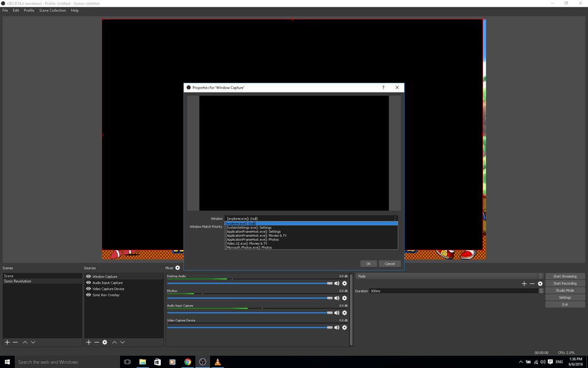Image resolution: width=588 pixels, height=368 pixels.
Task: Select [SystemSettings.exe]: Settings window option
Action: tap(311, 228)
